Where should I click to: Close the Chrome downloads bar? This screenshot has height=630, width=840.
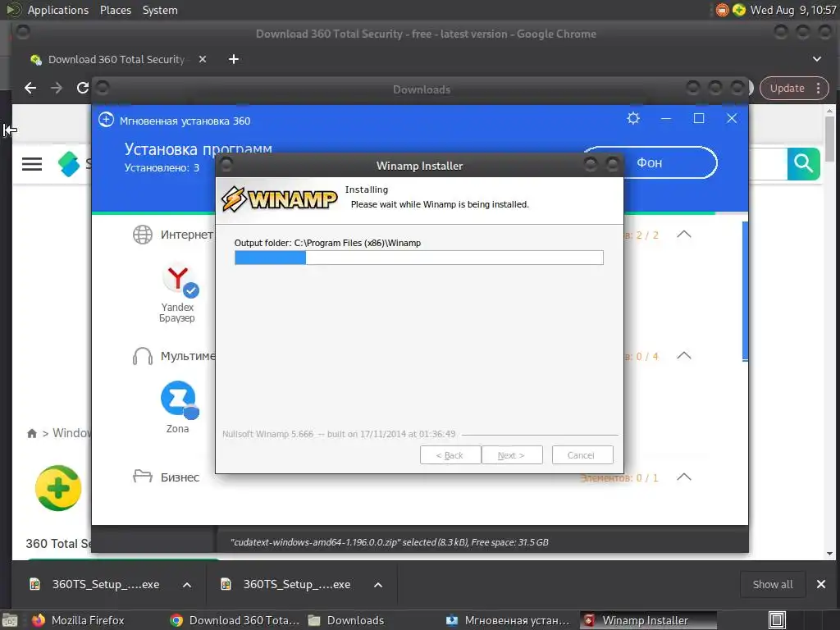pyautogui.click(x=820, y=584)
